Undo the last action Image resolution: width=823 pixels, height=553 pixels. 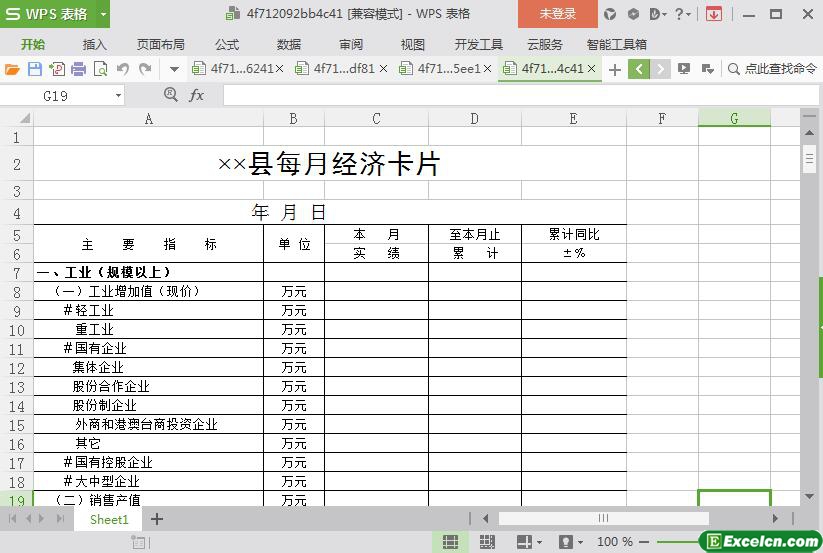pyautogui.click(x=123, y=69)
